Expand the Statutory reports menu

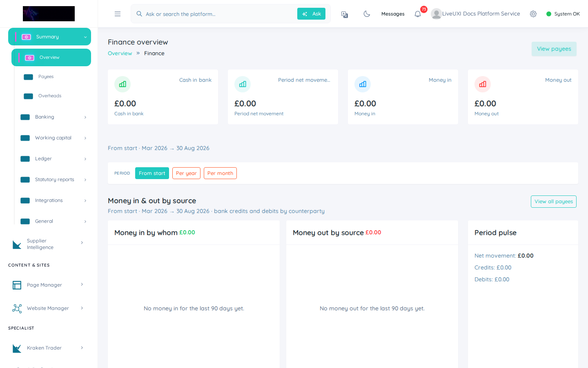pyautogui.click(x=53, y=180)
